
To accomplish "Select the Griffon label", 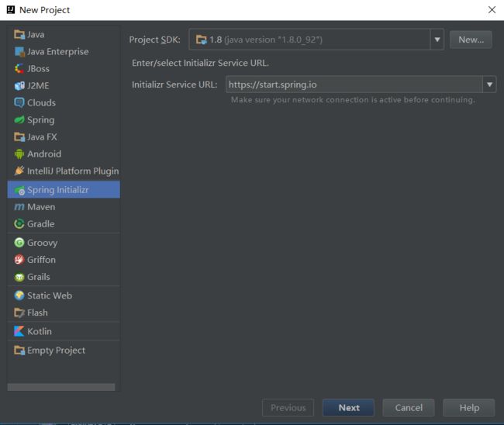I will pyautogui.click(x=41, y=260).
